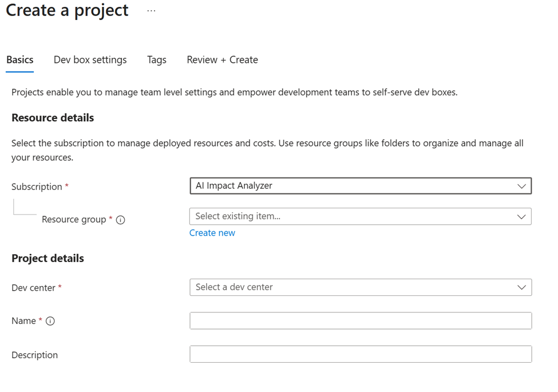558x392 pixels.
Task: Open the Subscription dropdown
Action: (361, 185)
